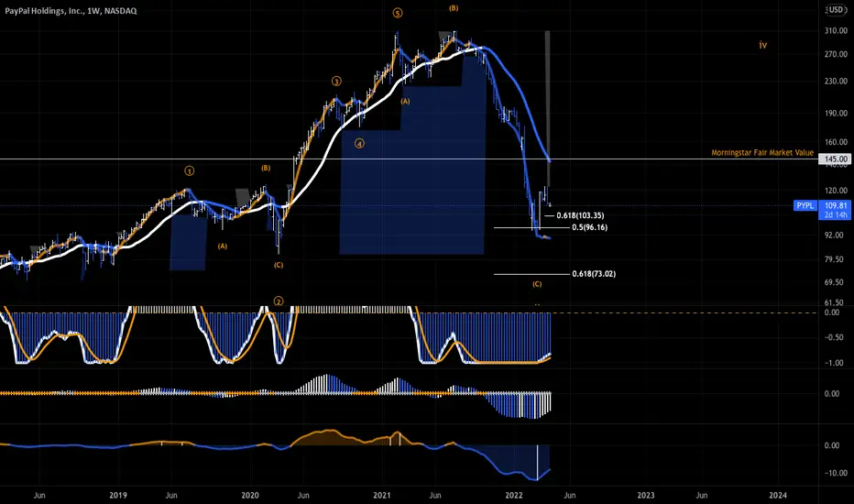Screen dimensions: 854x504
Task: Click the -10.00 indicator scale label
Action: [836, 473]
